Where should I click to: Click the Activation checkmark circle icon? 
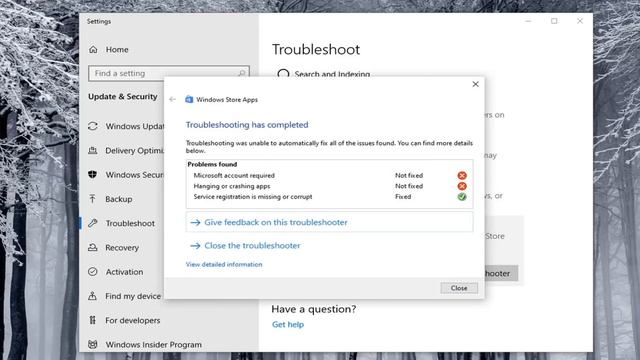[93, 271]
